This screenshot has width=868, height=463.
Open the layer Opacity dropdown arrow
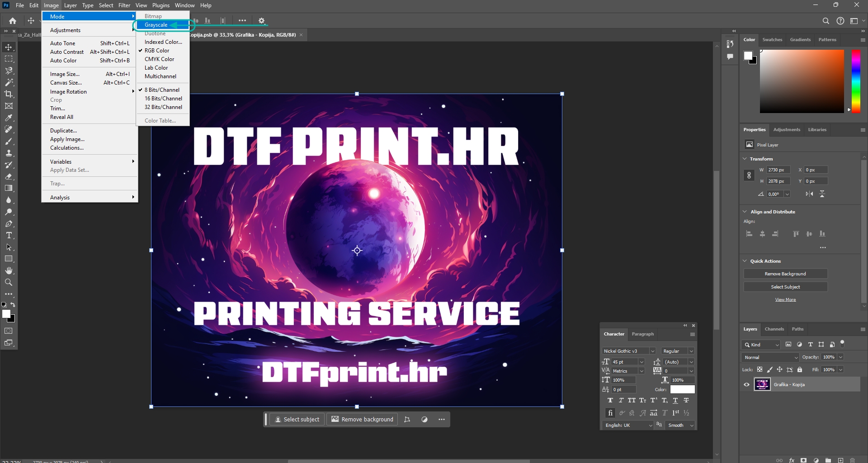coord(840,357)
